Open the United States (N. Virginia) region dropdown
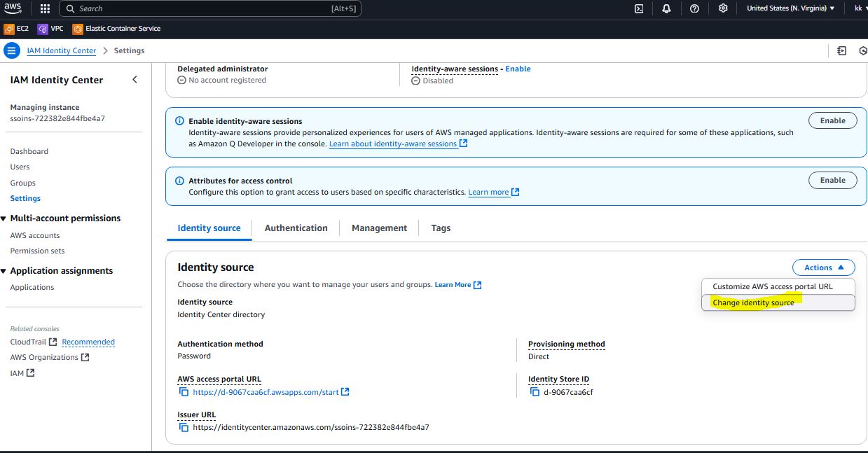The width and height of the screenshot is (868, 453). click(x=790, y=8)
